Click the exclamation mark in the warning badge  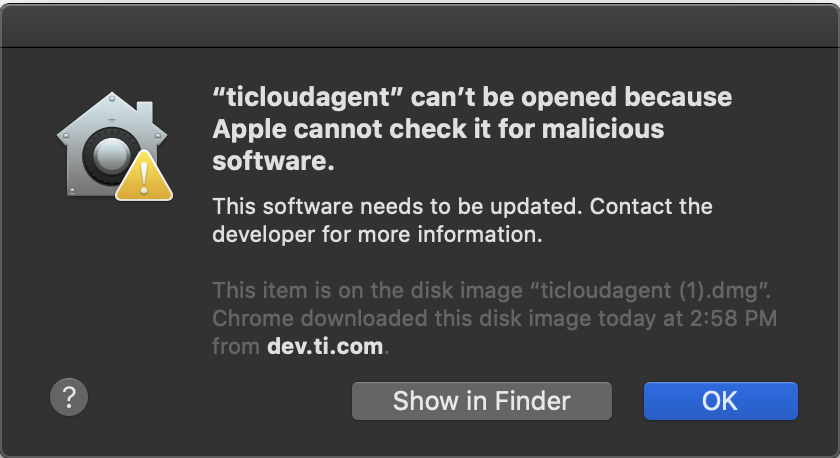click(x=144, y=179)
